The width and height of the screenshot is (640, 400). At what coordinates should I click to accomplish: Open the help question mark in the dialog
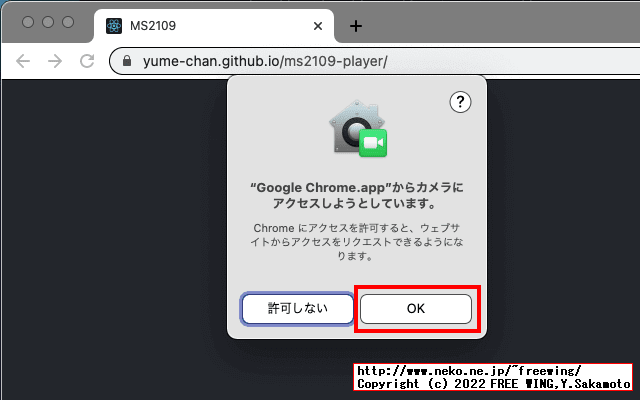pos(460,102)
